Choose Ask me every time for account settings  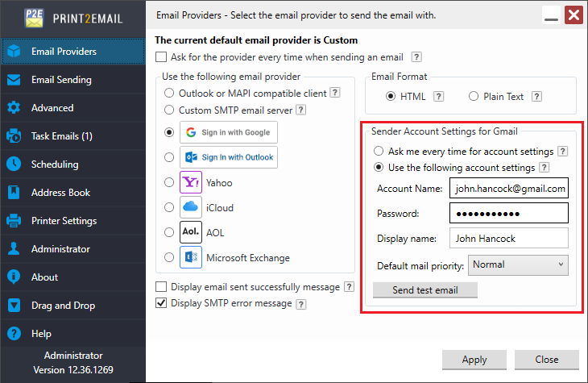tap(379, 152)
